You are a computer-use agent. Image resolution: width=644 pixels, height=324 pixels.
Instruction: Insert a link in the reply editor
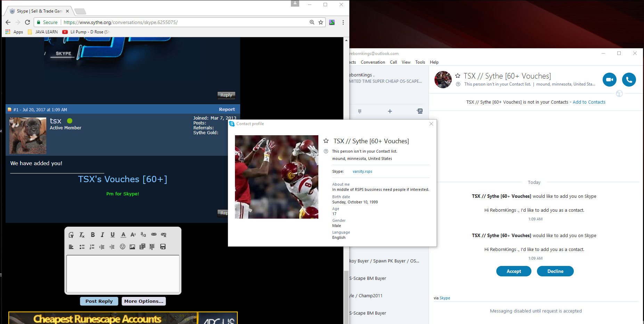pos(154,235)
